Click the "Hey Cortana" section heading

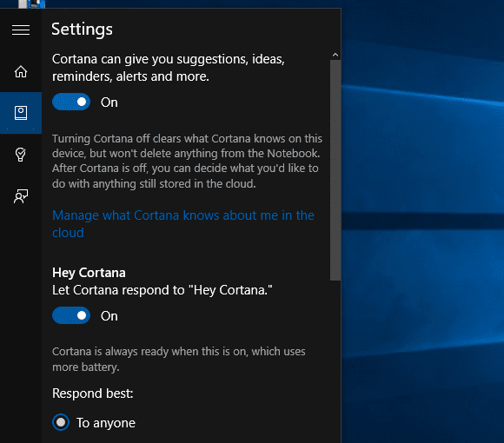click(89, 273)
